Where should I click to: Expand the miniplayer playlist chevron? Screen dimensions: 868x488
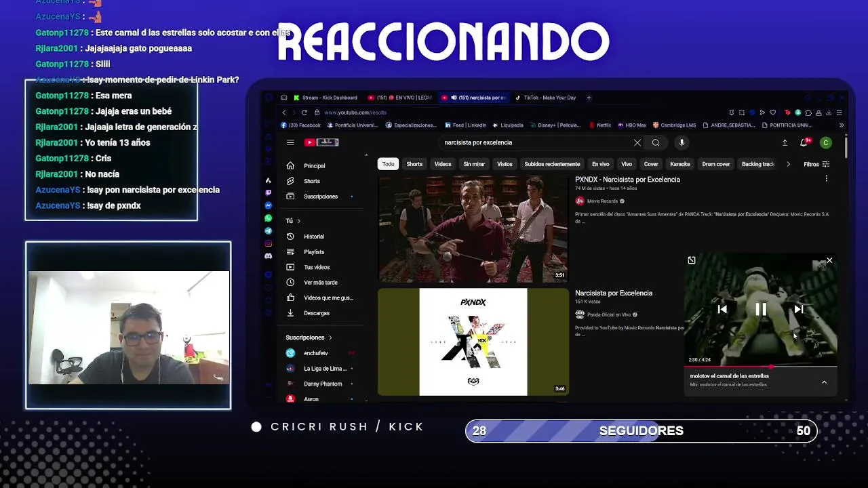point(824,382)
